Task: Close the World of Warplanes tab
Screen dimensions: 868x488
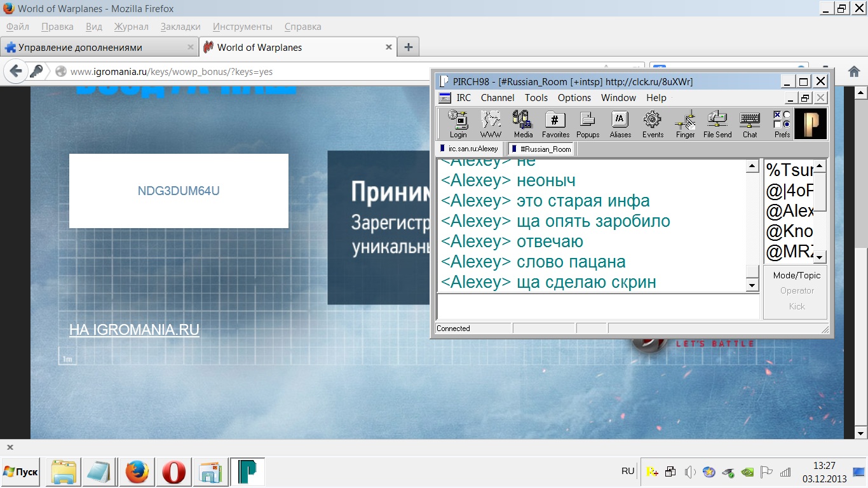Action: pos(389,47)
